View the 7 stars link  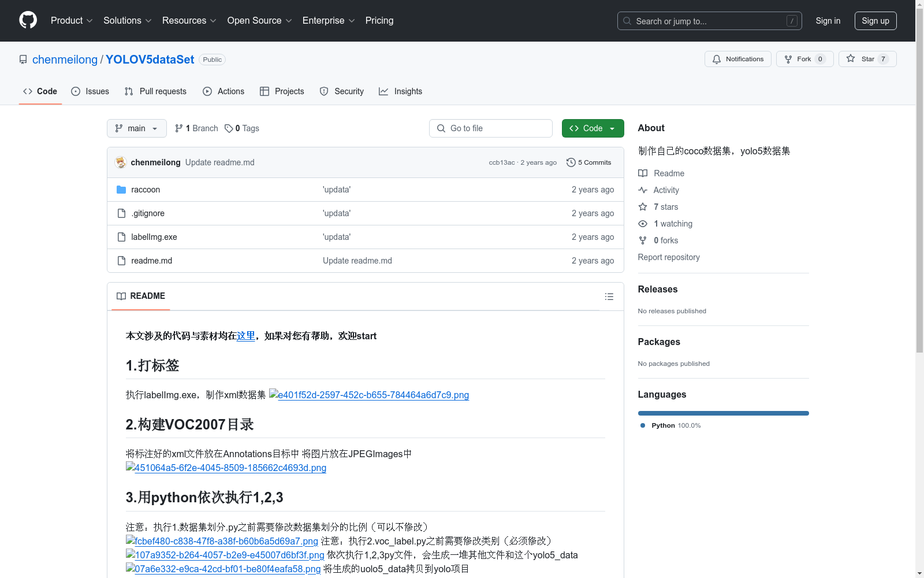tap(658, 207)
